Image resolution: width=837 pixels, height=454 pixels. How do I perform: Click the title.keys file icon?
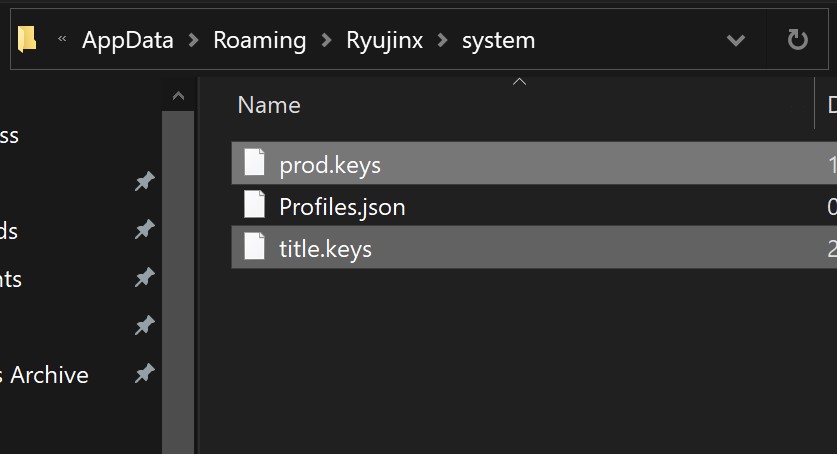point(256,247)
